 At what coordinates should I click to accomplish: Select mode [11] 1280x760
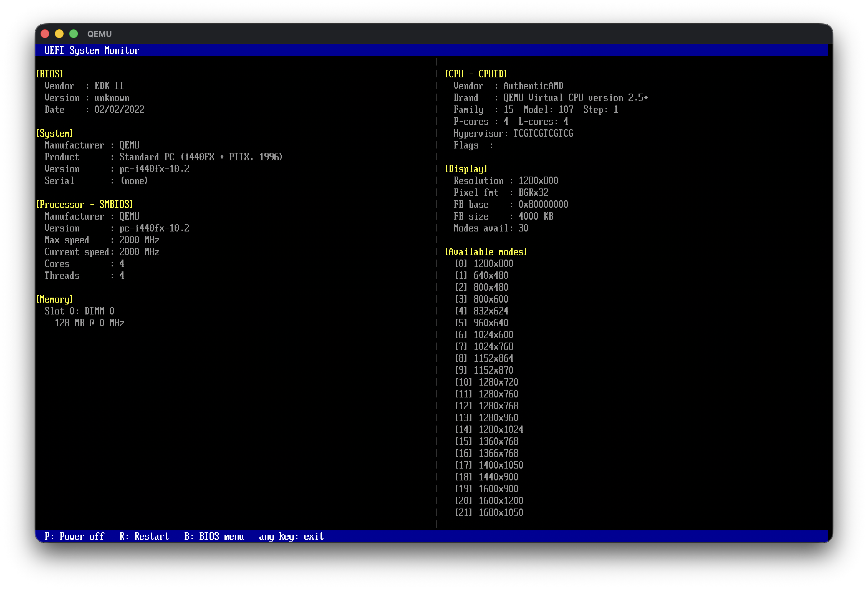(x=486, y=394)
